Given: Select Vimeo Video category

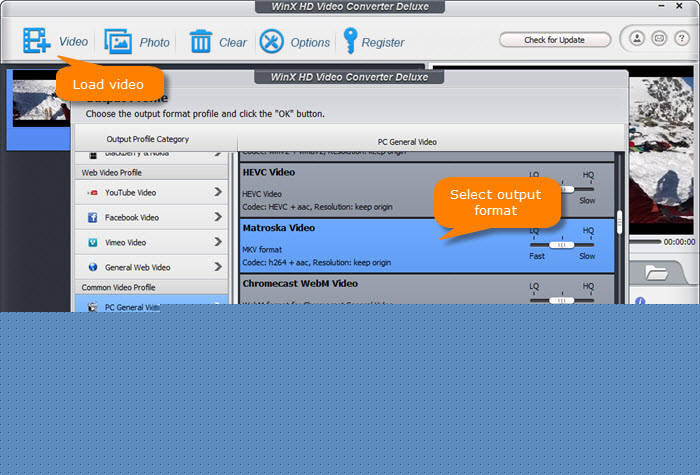Looking at the screenshot, I should [152, 242].
